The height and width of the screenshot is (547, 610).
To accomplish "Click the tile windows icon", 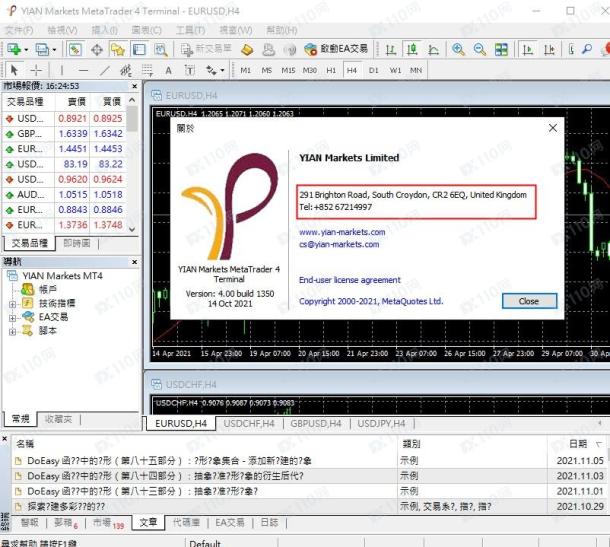I will tap(501, 49).
